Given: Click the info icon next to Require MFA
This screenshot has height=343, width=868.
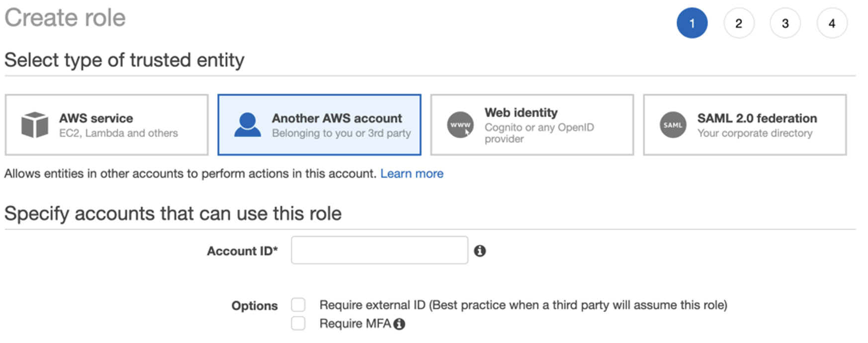Looking at the screenshot, I should [399, 324].
